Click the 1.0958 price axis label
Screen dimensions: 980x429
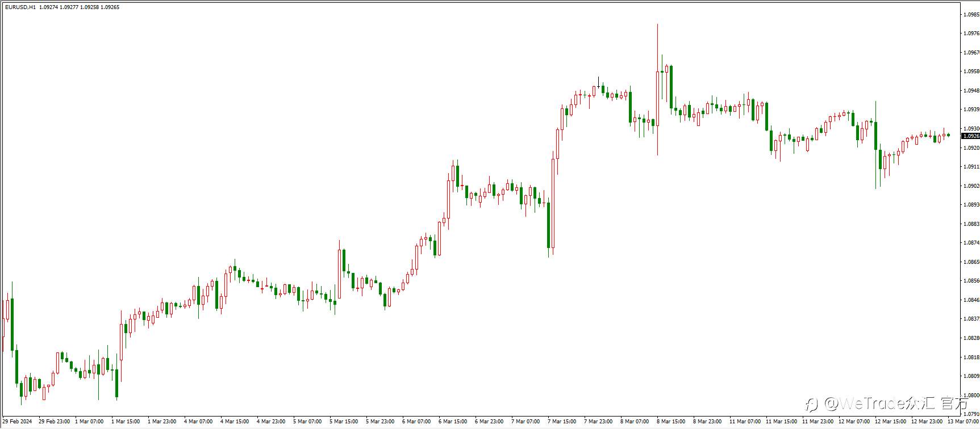point(971,71)
